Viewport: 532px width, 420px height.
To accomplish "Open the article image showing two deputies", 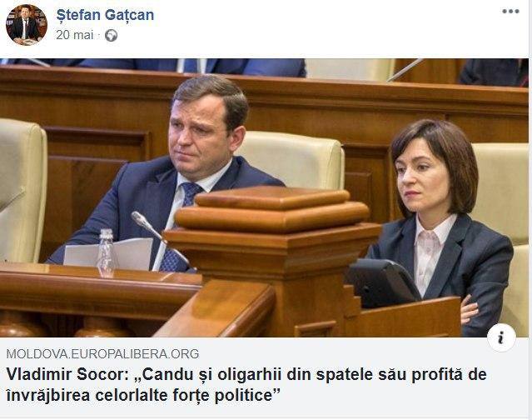I will (x=264, y=197).
